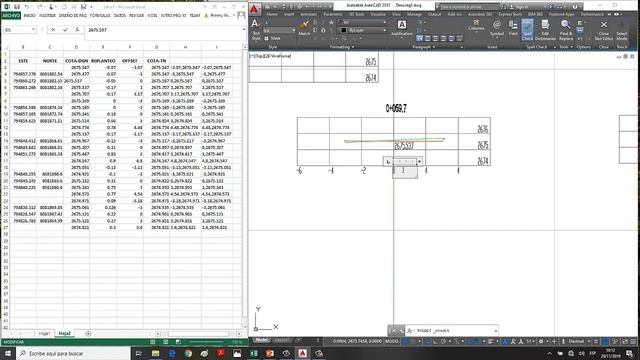
Task: Click the ByLayer color swatch
Action: 344,30
